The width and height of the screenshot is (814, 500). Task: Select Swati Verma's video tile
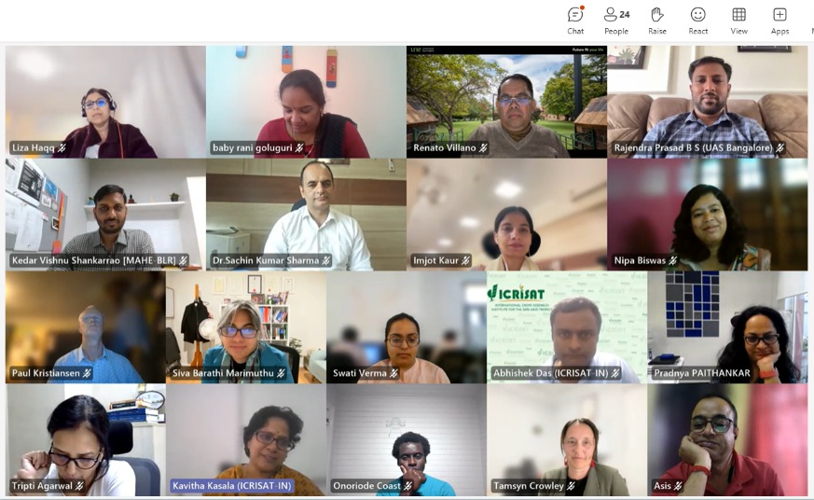tap(406, 327)
